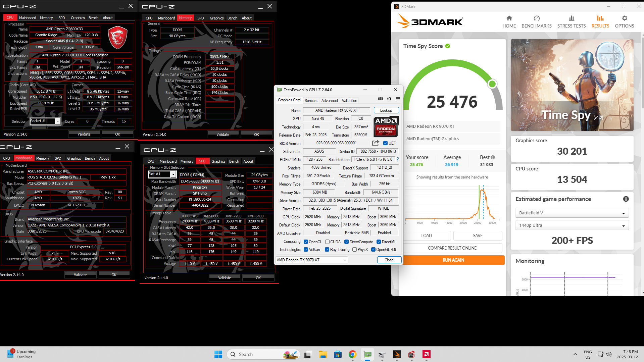Toggle DirectML checkbox in GPU-Z

pos(379,242)
